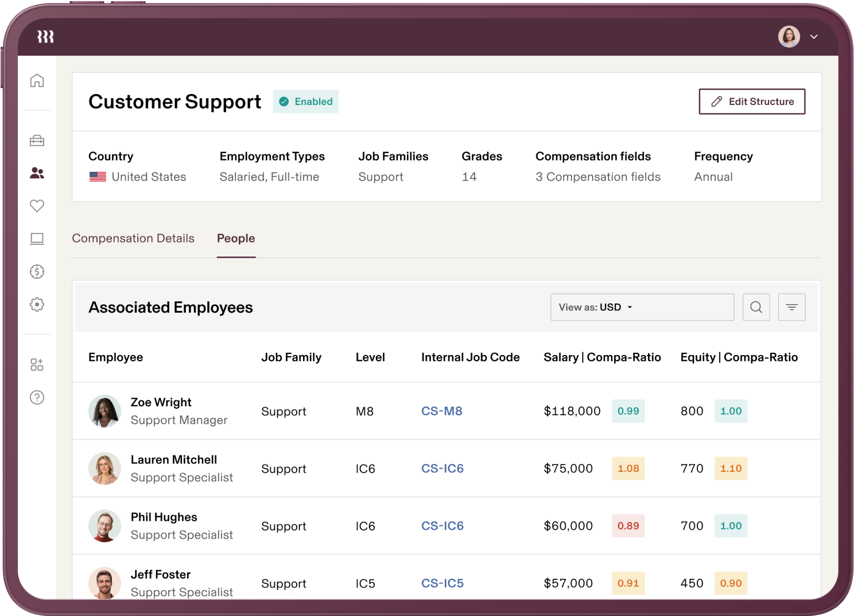Open help via the question mark icon
Image resolution: width=854 pixels, height=616 pixels.
pyautogui.click(x=37, y=397)
